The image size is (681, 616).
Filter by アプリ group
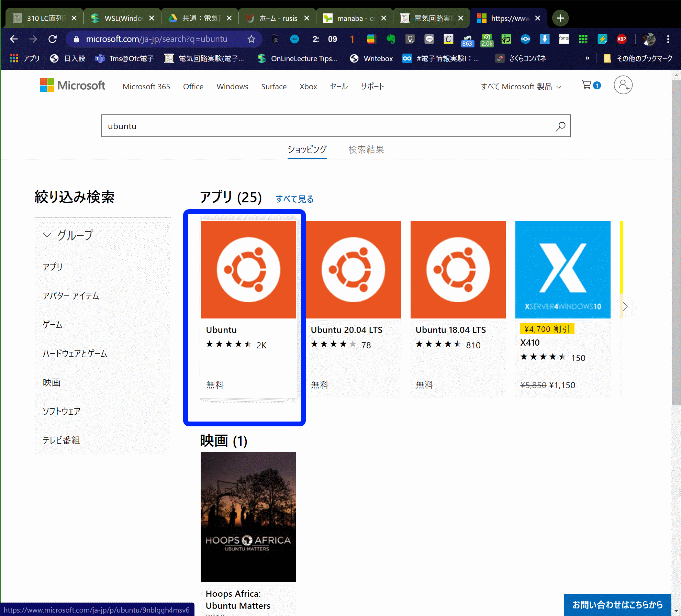tap(53, 267)
